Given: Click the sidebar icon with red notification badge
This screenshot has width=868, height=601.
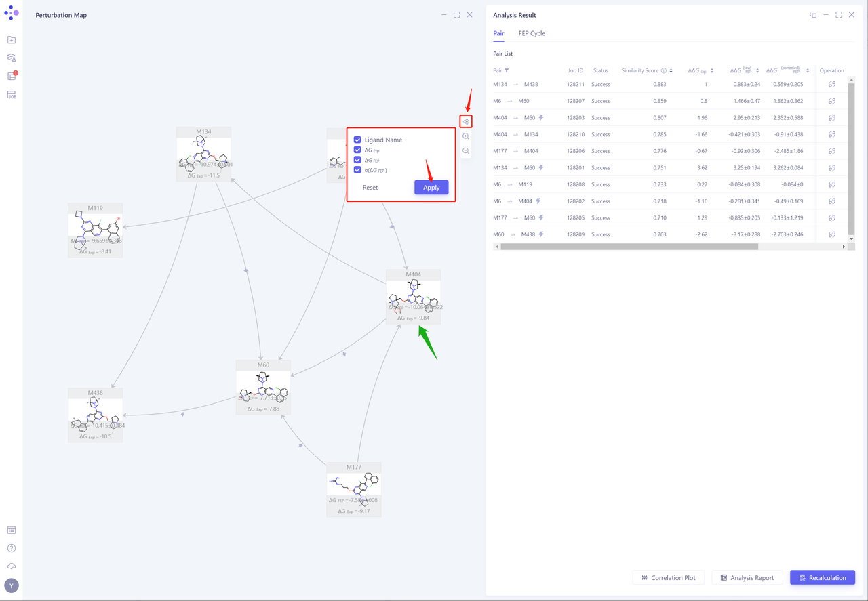Looking at the screenshot, I should 11,76.
